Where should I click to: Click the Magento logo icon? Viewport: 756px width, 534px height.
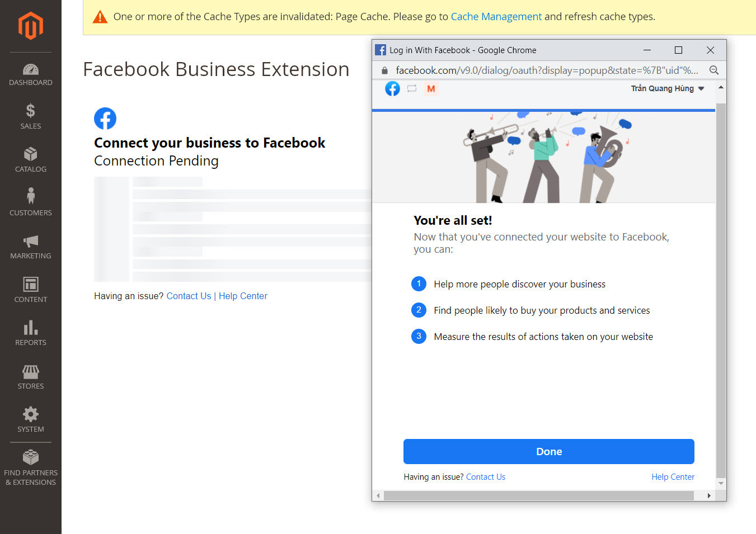pyautogui.click(x=31, y=25)
